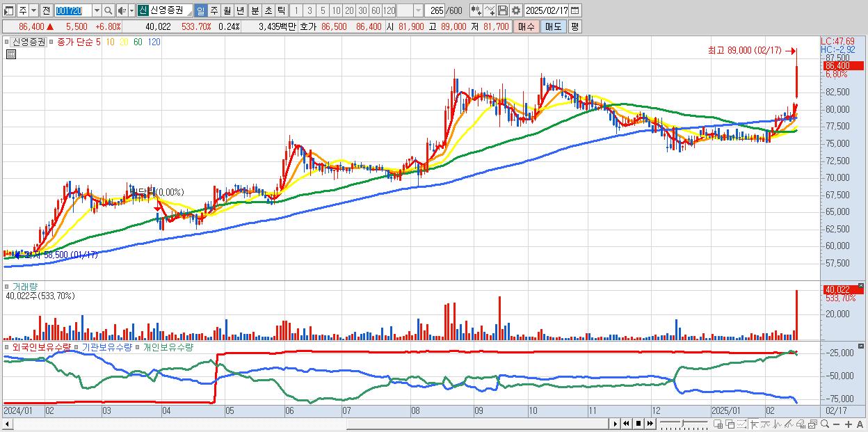Open the interval dropdown after the 120 button
Viewport: 868px width, 432px height.
pyautogui.click(x=418, y=10)
